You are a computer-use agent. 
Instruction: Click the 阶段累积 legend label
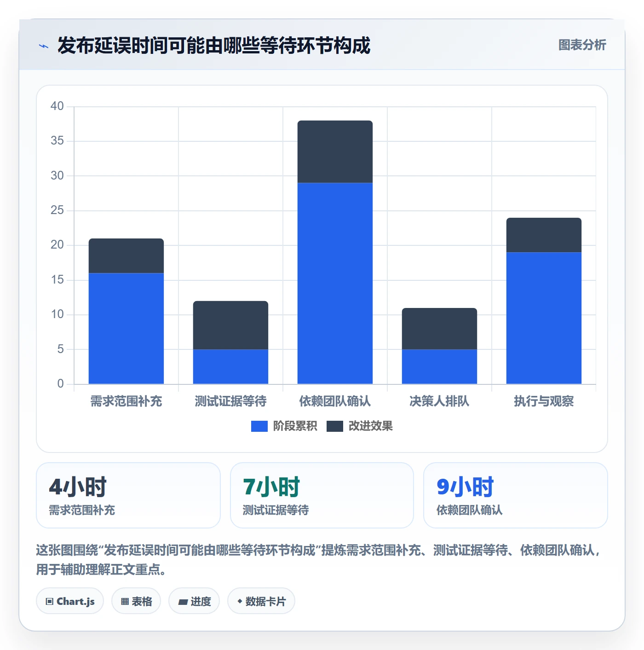(x=295, y=426)
